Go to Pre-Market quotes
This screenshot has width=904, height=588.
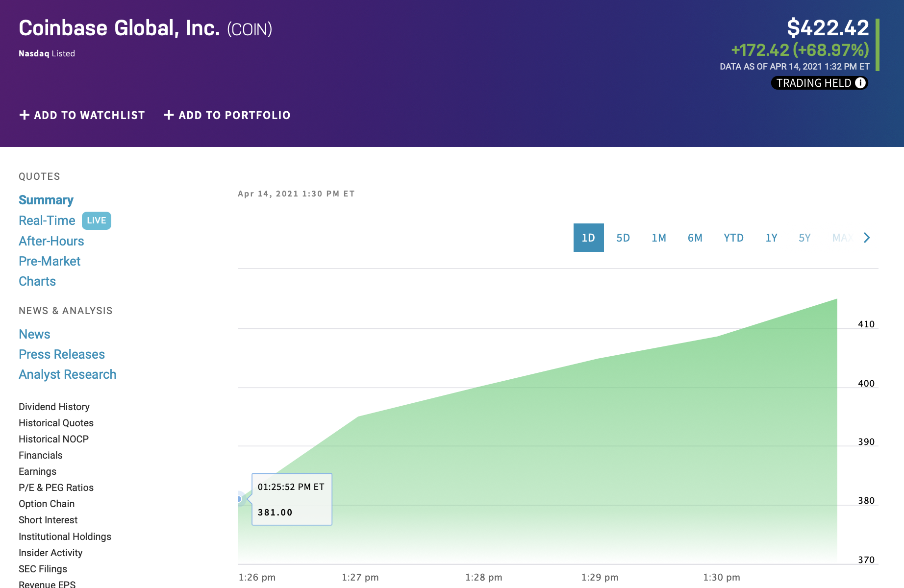click(50, 261)
